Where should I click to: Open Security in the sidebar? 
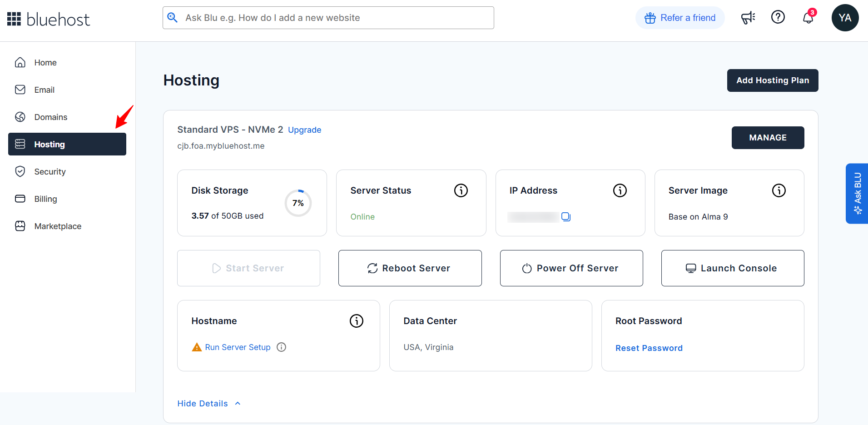coord(67,171)
